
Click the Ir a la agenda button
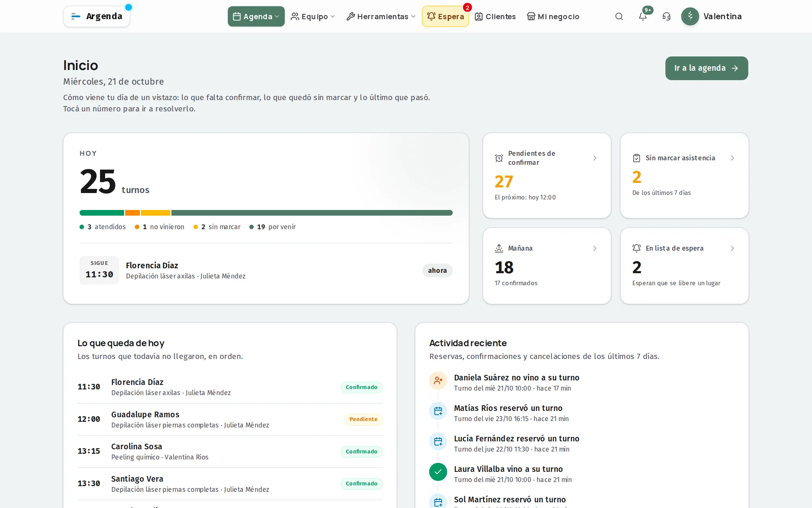pyautogui.click(x=706, y=68)
